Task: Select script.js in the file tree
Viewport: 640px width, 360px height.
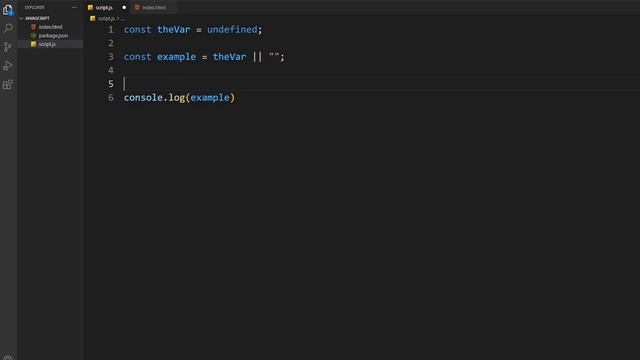Action: click(47, 44)
